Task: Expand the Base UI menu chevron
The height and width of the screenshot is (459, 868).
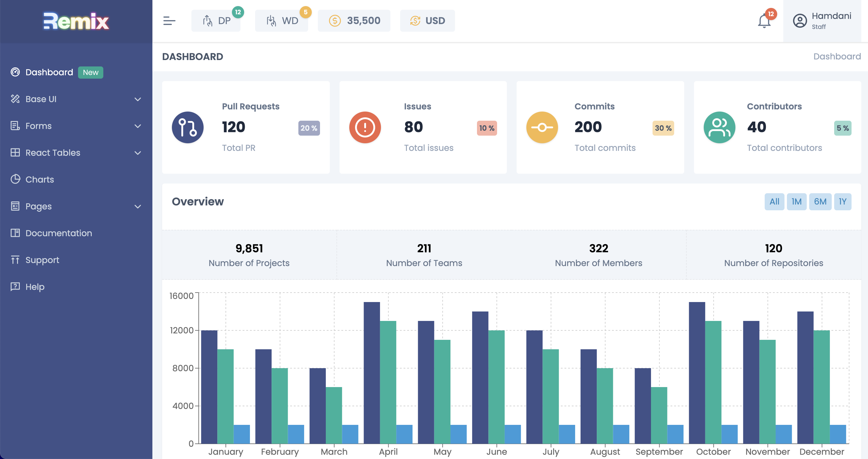Action: click(137, 99)
